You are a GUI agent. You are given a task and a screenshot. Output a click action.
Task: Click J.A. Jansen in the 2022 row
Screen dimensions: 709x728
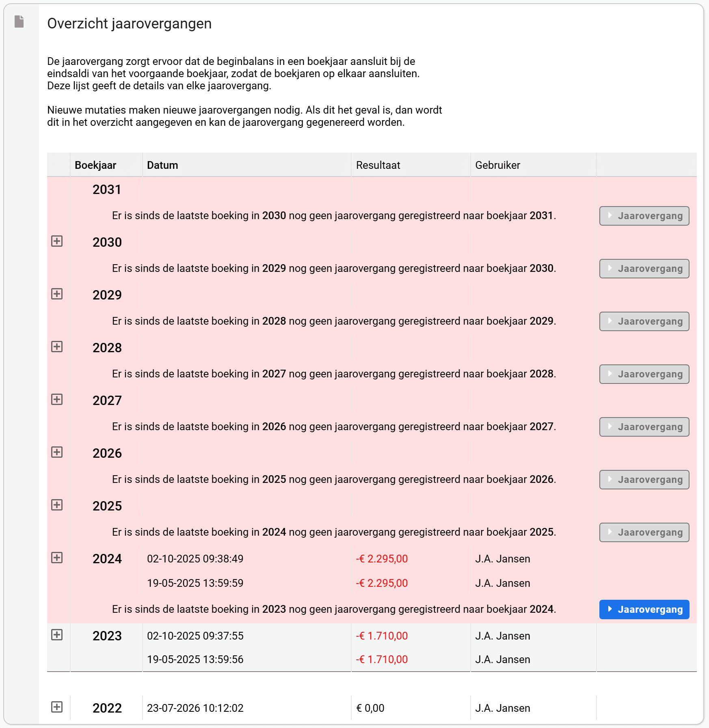503,708
